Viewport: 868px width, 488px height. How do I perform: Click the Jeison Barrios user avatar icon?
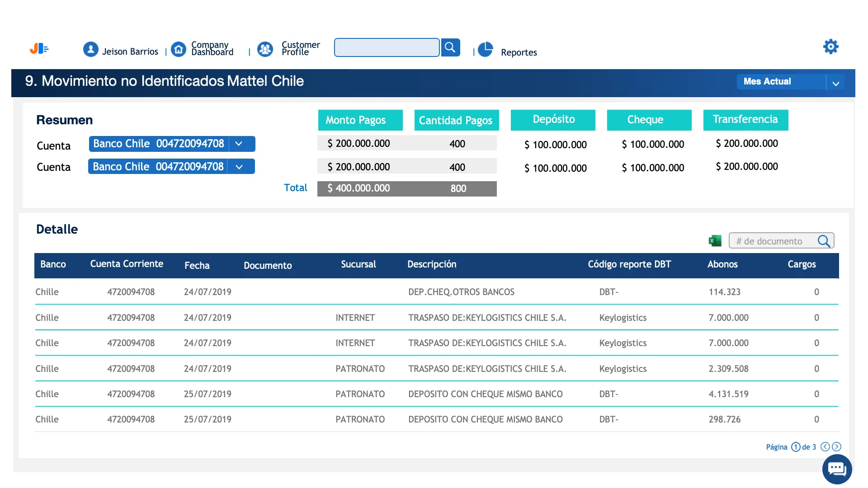[x=90, y=49]
